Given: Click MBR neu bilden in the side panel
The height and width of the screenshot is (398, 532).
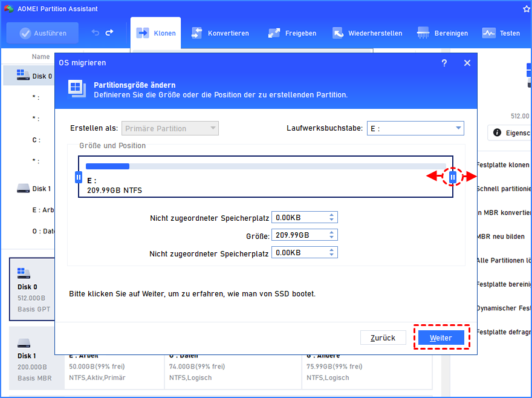Looking at the screenshot, I should point(501,237).
